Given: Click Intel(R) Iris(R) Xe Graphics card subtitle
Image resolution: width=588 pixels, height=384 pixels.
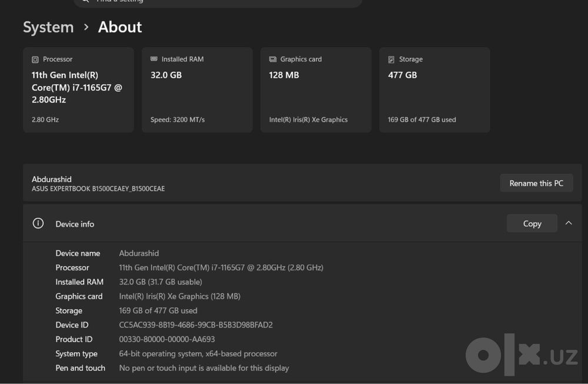Looking at the screenshot, I should (308, 119).
